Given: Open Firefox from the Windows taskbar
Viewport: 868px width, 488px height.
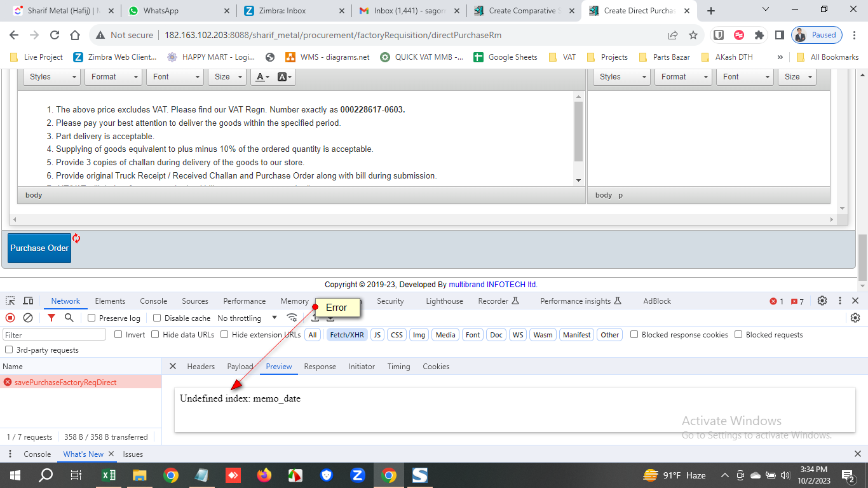Looking at the screenshot, I should (x=264, y=475).
